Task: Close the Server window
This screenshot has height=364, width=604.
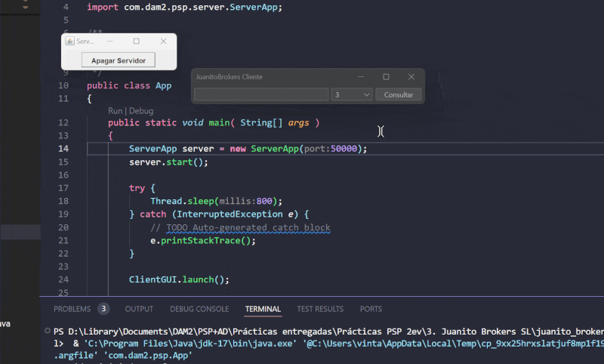Action: pos(163,42)
